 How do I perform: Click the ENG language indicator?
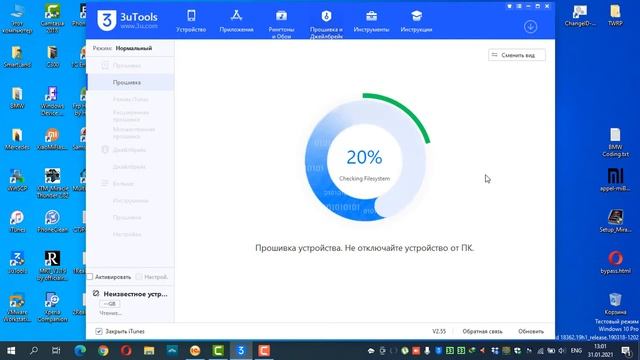tap(576, 350)
